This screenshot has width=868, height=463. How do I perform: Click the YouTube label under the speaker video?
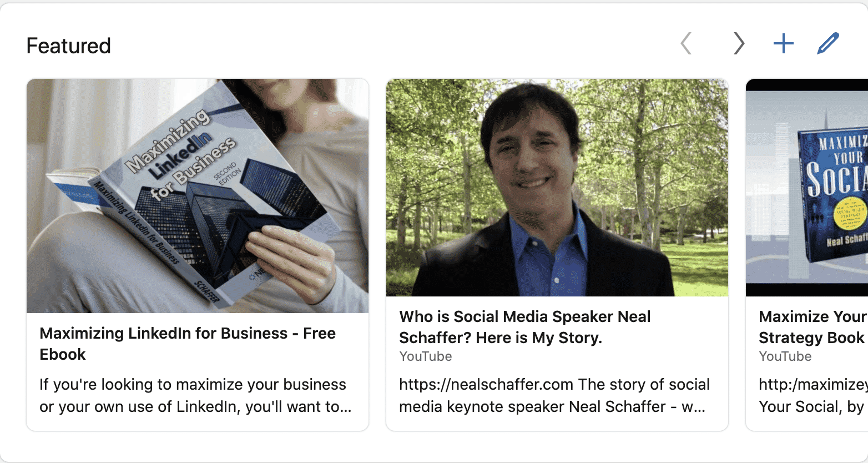pyautogui.click(x=425, y=356)
